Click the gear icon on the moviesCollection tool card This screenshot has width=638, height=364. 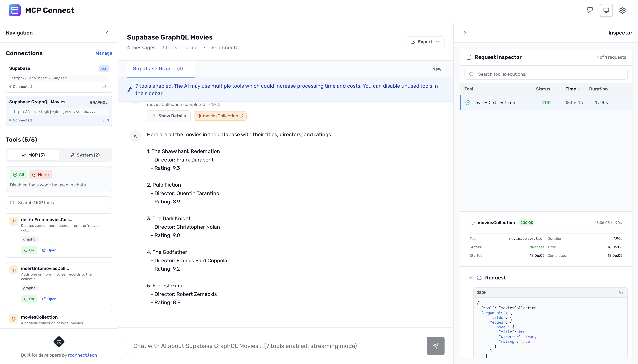coord(13,319)
